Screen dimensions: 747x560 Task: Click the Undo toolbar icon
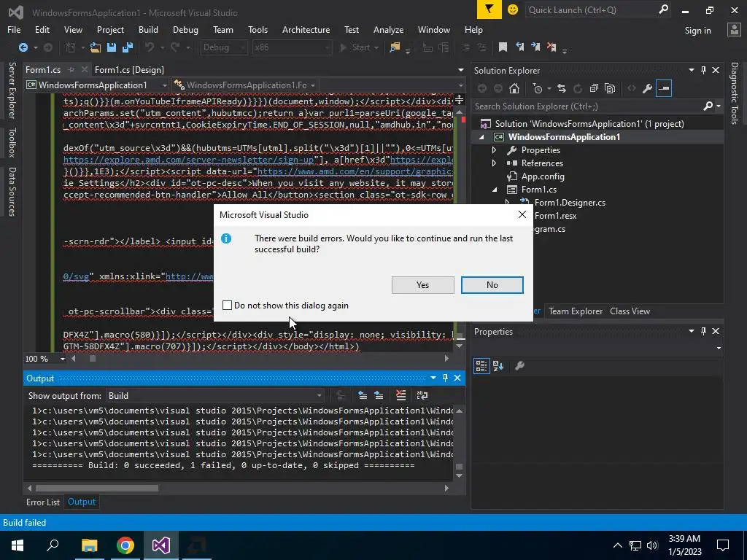pyautogui.click(x=150, y=47)
